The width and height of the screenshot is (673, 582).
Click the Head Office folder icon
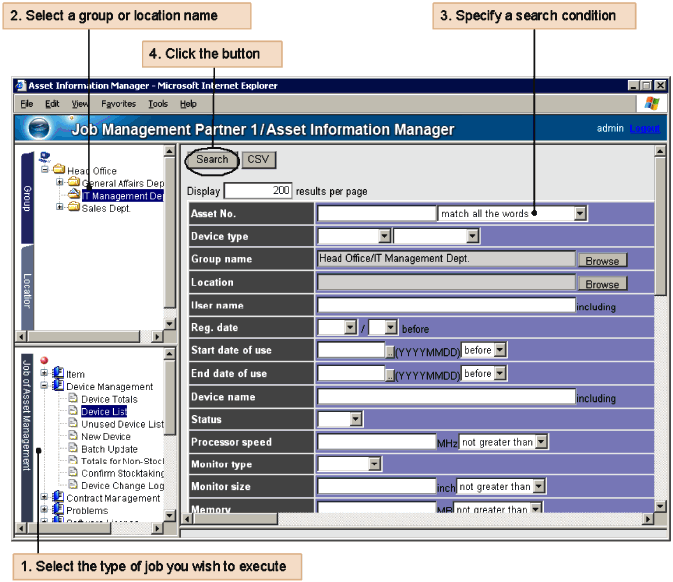tap(59, 171)
